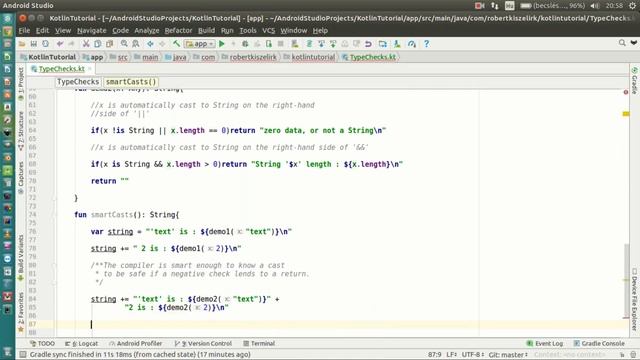
Task: Select the main breadcrumb folder
Action: (x=146, y=57)
